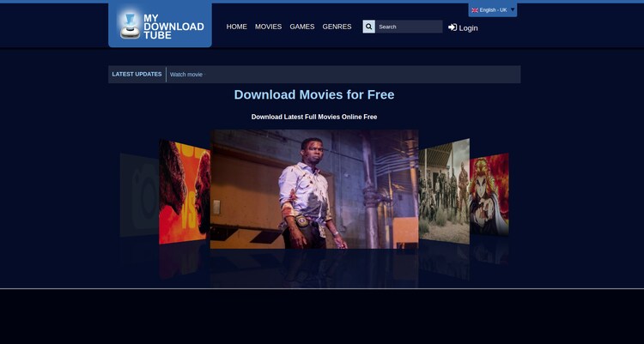Click the My Download Tube logo

[161, 27]
